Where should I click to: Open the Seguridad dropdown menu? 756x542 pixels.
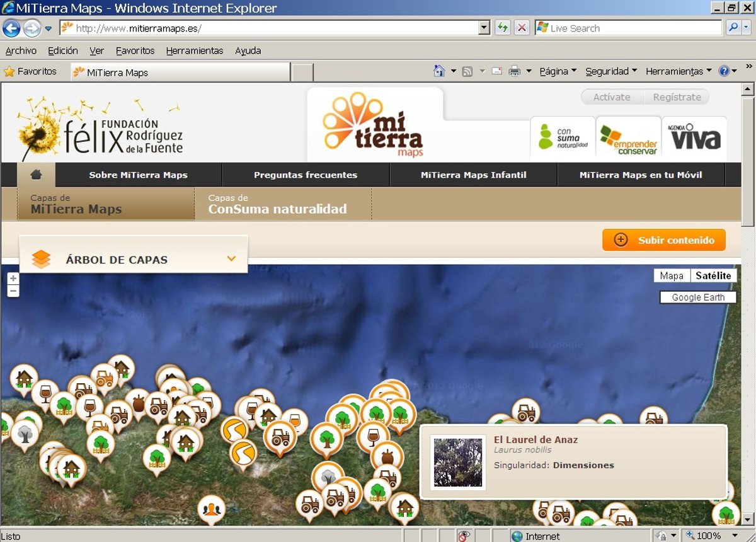click(x=611, y=71)
